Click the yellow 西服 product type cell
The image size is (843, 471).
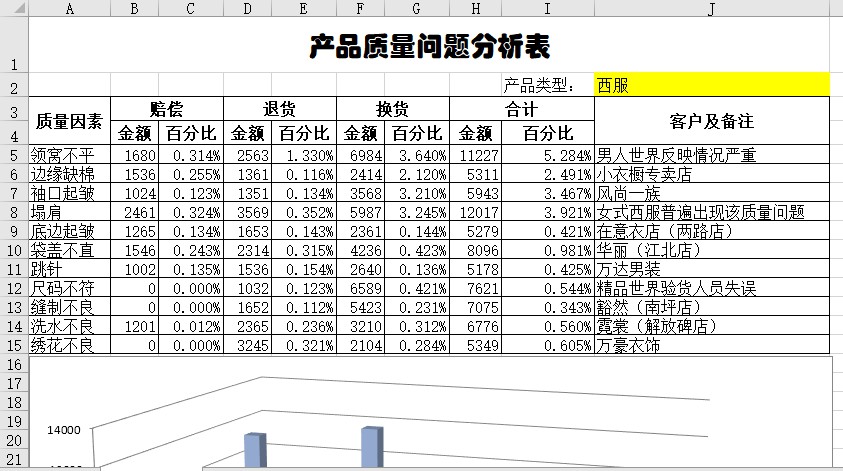[711, 86]
